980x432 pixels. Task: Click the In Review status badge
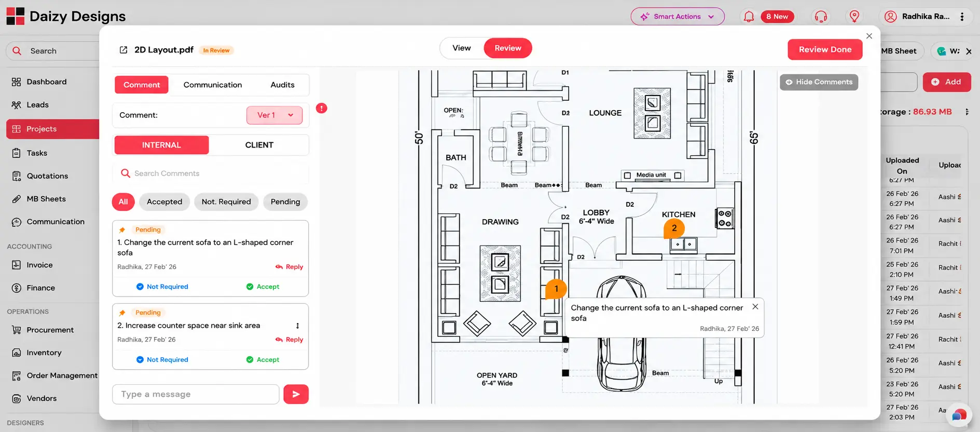[x=216, y=50]
